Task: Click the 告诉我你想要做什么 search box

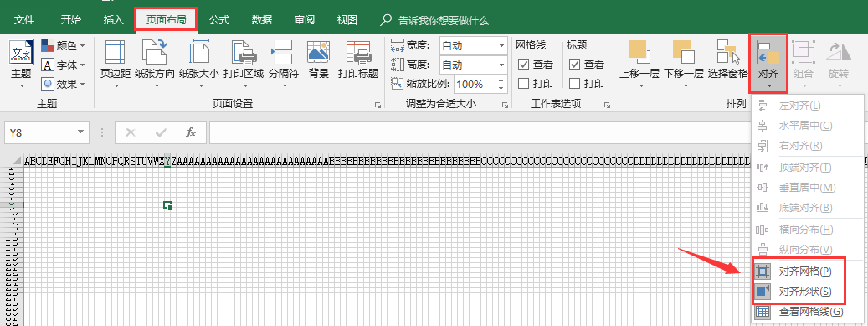Action: tap(434, 20)
